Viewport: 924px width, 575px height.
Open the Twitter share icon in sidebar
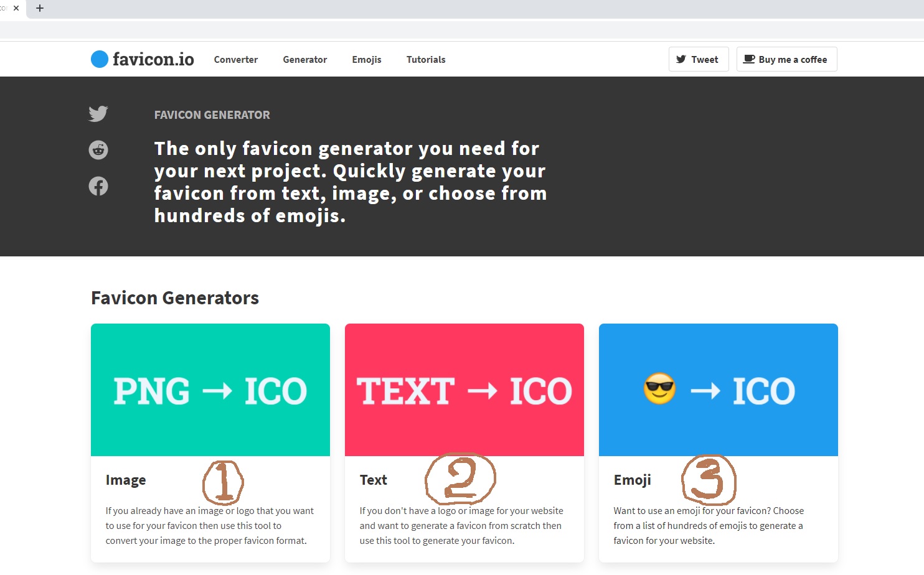point(98,114)
